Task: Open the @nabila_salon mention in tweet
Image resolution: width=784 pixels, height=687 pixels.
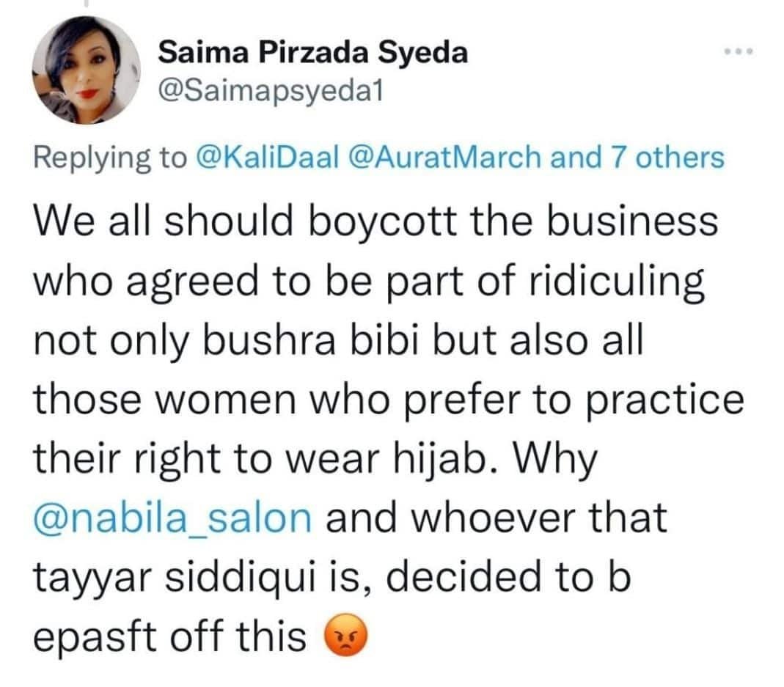Action: [173, 518]
